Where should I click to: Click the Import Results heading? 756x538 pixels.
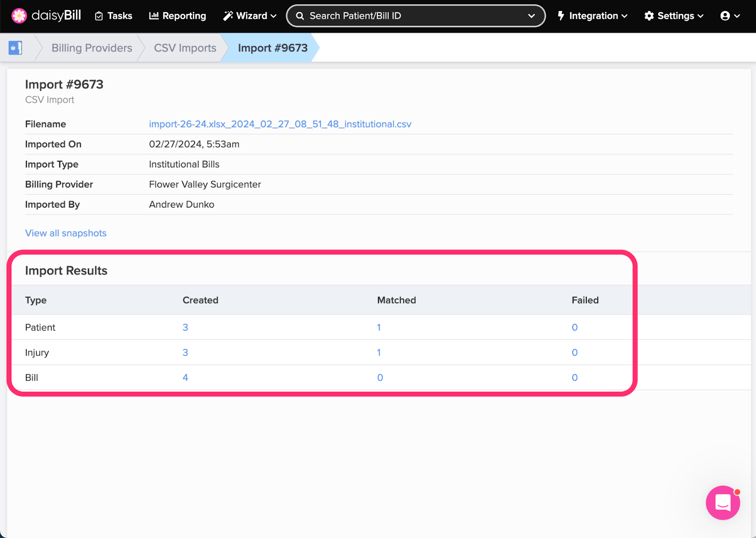[66, 270]
